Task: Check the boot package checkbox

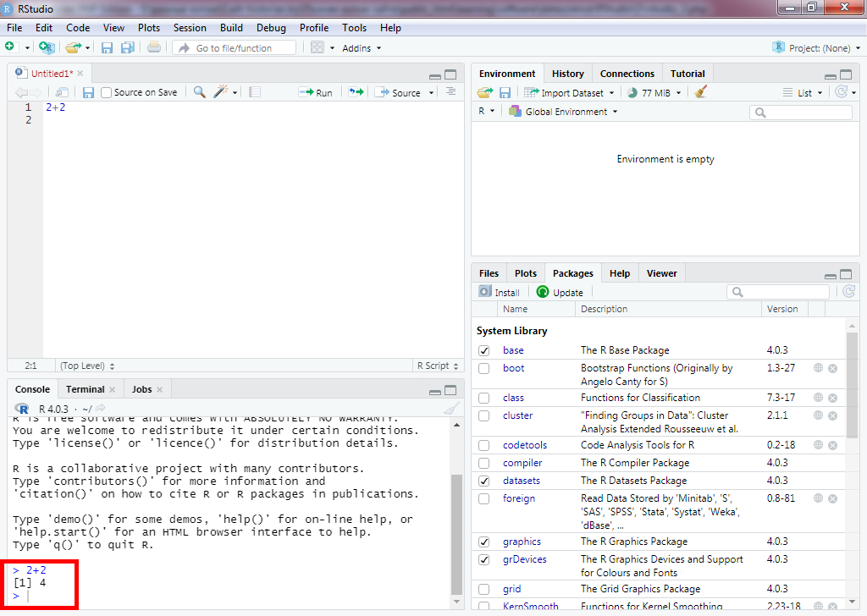Action: [484, 368]
